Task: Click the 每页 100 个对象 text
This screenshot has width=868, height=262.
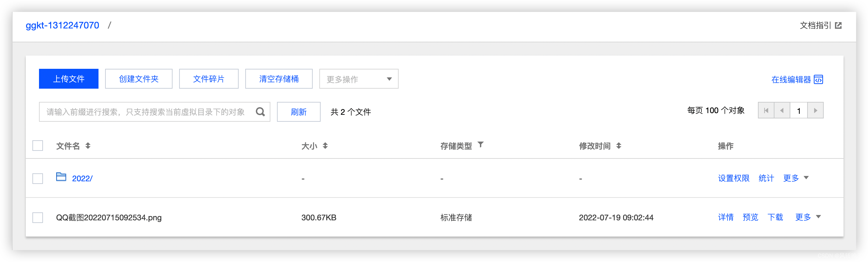Action: coord(716,110)
